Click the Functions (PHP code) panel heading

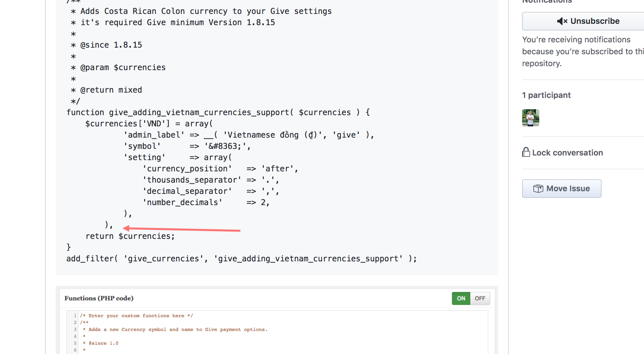(99, 298)
